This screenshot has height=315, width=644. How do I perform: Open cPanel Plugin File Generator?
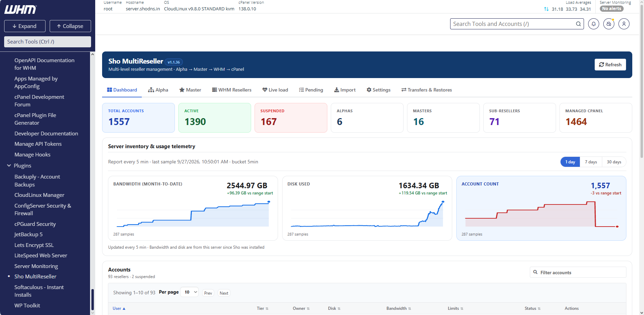[x=35, y=119]
